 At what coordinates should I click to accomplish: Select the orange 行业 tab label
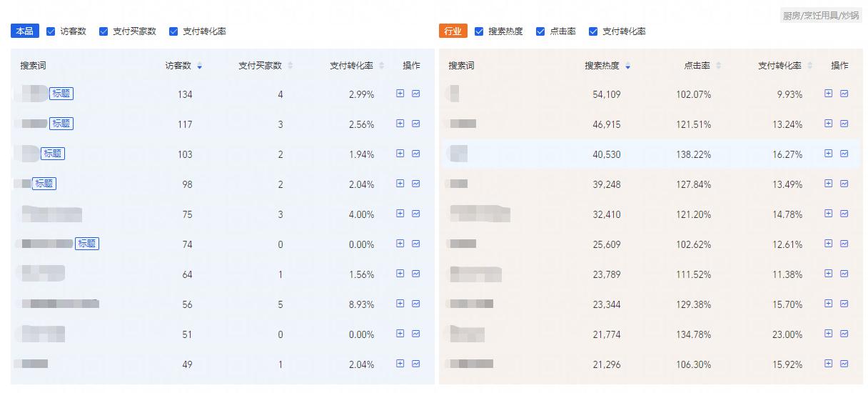click(x=453, y=31)
